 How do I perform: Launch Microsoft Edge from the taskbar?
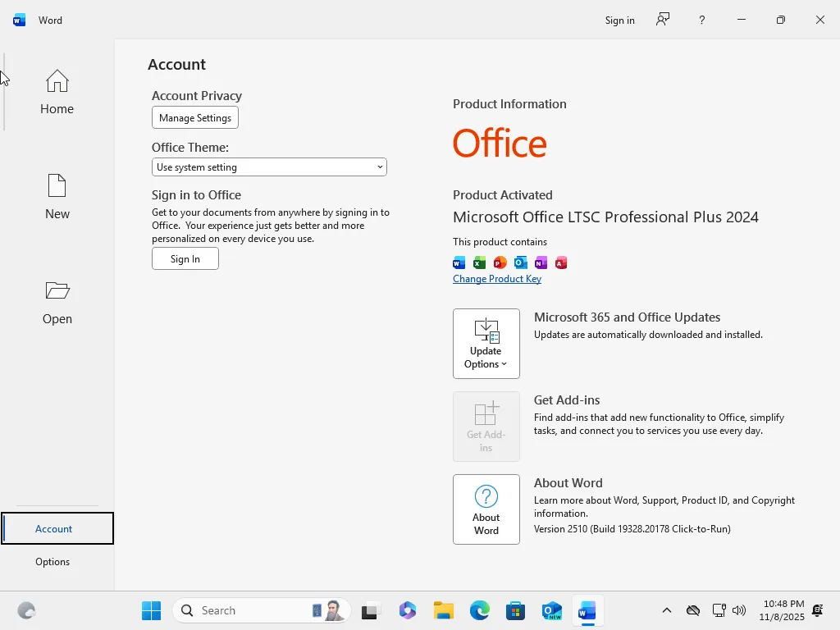click(479, 610)
